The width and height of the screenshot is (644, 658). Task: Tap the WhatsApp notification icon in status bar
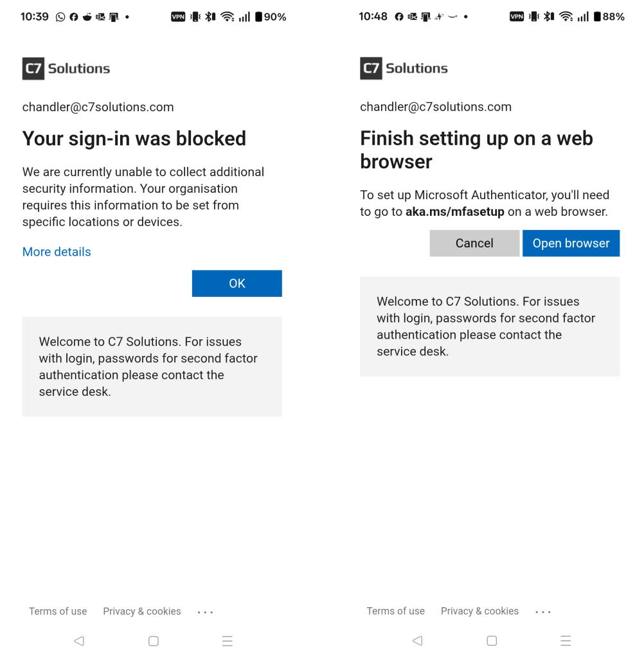pyautogui.click(x=60, y=17)
